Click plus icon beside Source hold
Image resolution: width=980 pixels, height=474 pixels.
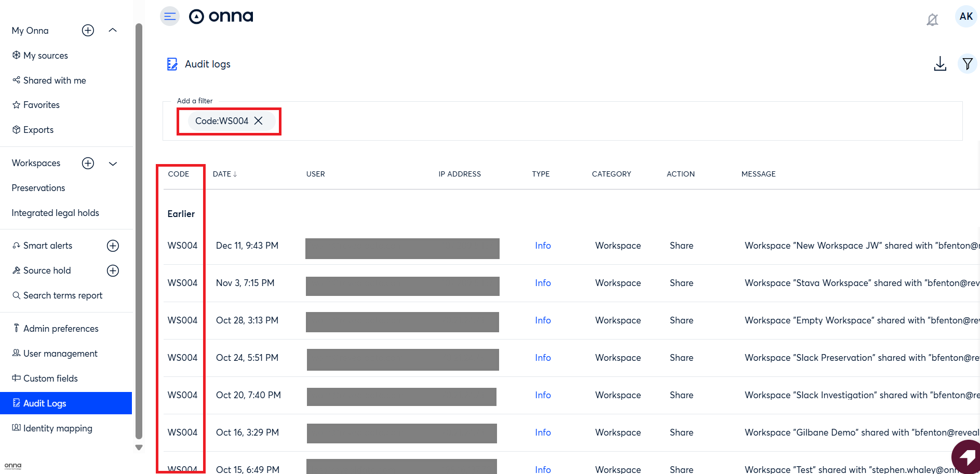tap(113, 271)
